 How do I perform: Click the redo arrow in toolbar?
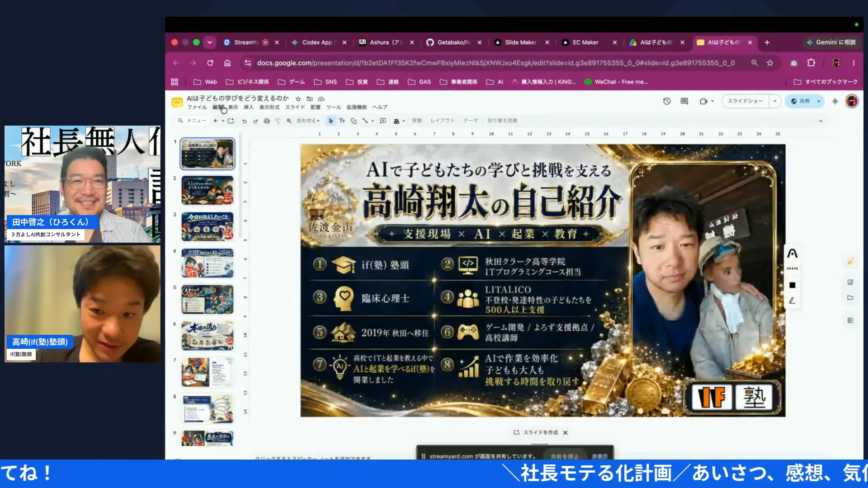[x=255, y=121]
